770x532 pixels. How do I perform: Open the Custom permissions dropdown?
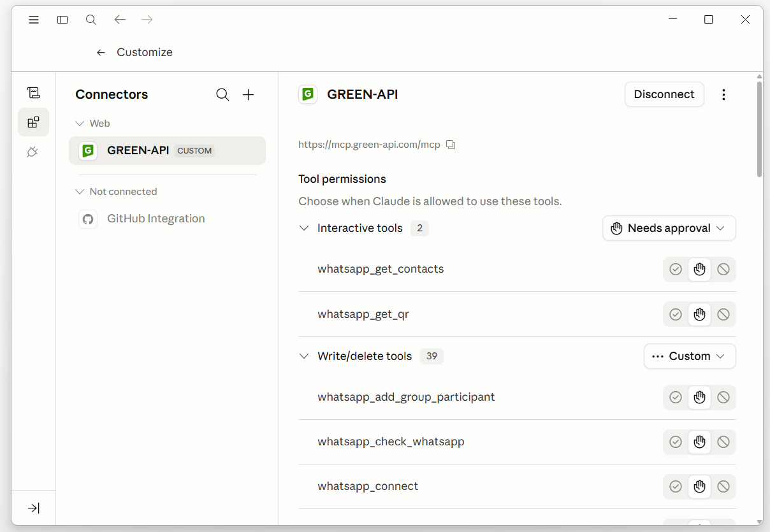click(x=690, y=356)
